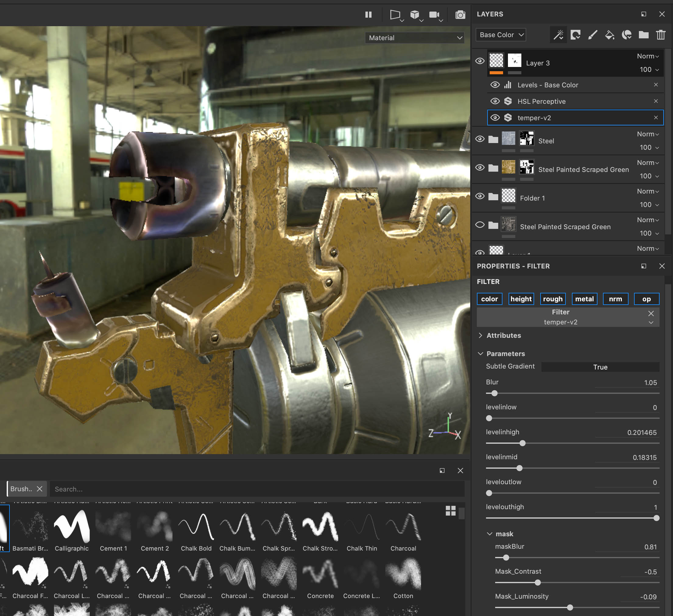This screenshot has width=673, height=616.
Task: Toggle the rough channel button
Action: tap(552, 299)
